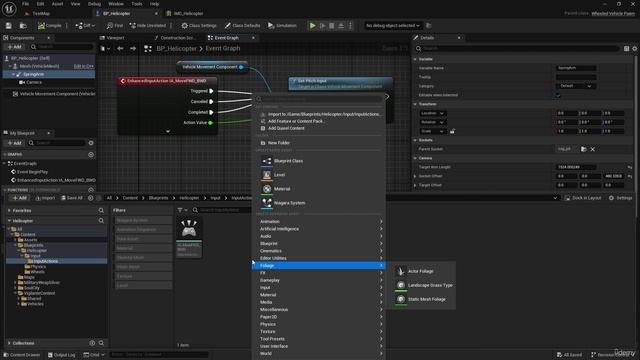640x360 pixels.
Task: Click Add in the Components panel
Action: 15,47
